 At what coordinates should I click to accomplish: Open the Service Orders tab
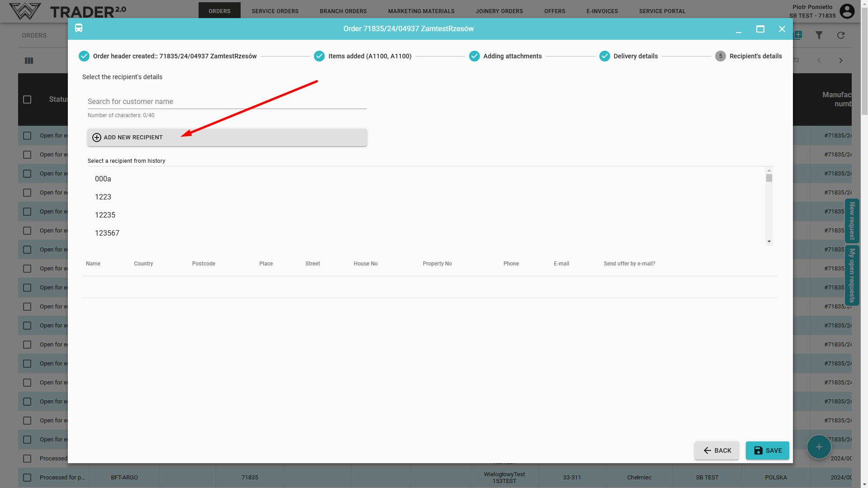(275, 11)
